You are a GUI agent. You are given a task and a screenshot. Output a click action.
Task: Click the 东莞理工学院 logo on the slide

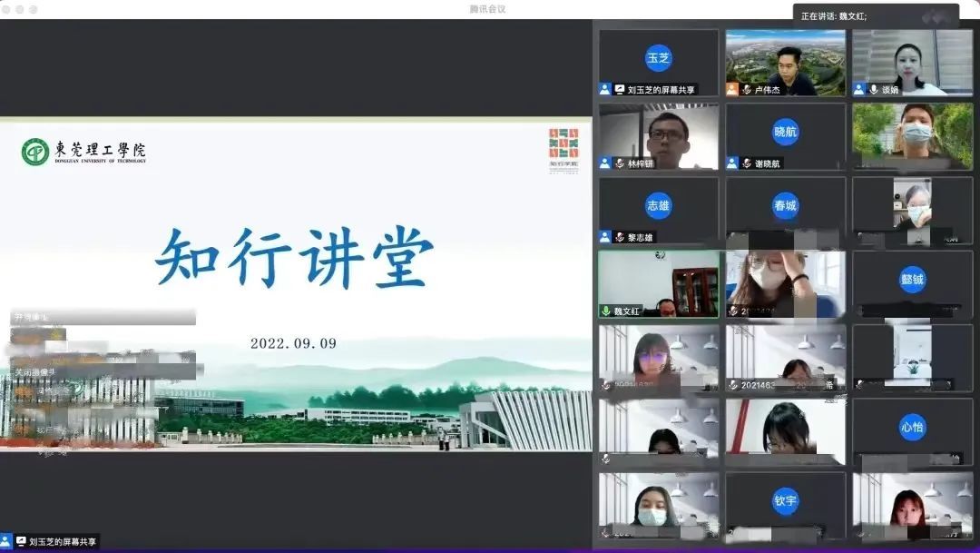[83, 152]
